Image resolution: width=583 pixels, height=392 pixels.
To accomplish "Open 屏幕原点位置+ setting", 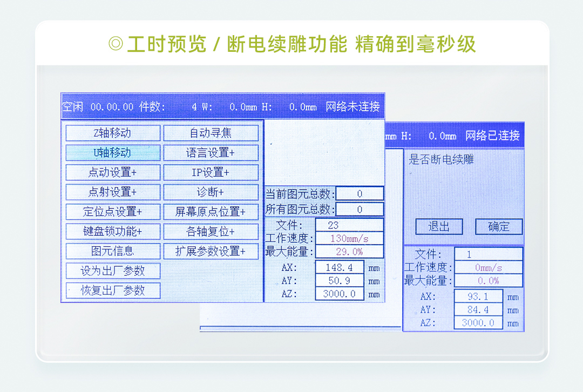I will pos(211,212).
